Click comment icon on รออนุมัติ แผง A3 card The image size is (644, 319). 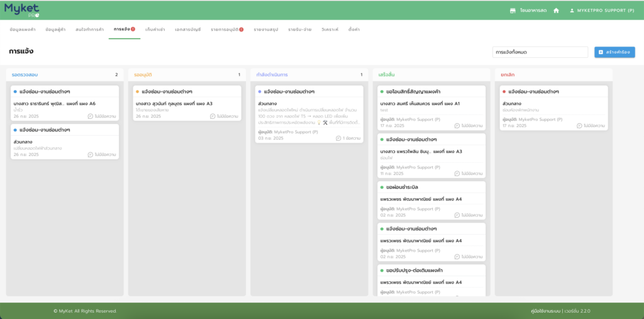(213, 116)
